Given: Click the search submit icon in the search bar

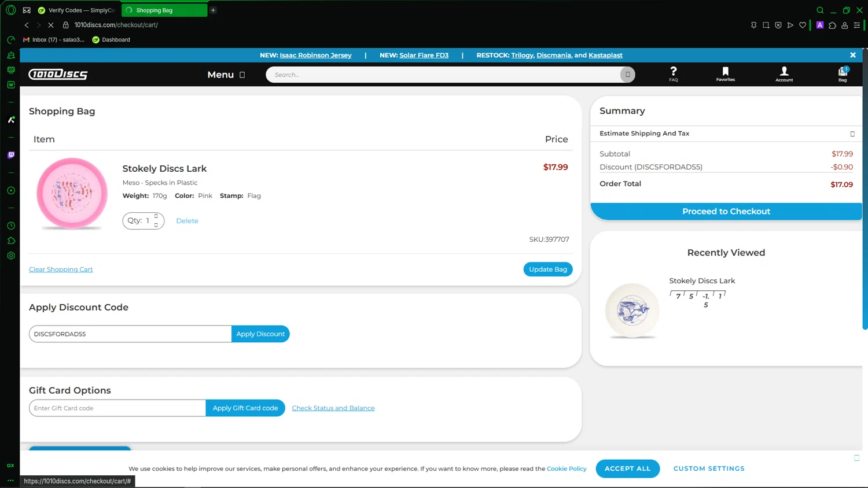Looking at the screenshot, I should click(627, 75).
